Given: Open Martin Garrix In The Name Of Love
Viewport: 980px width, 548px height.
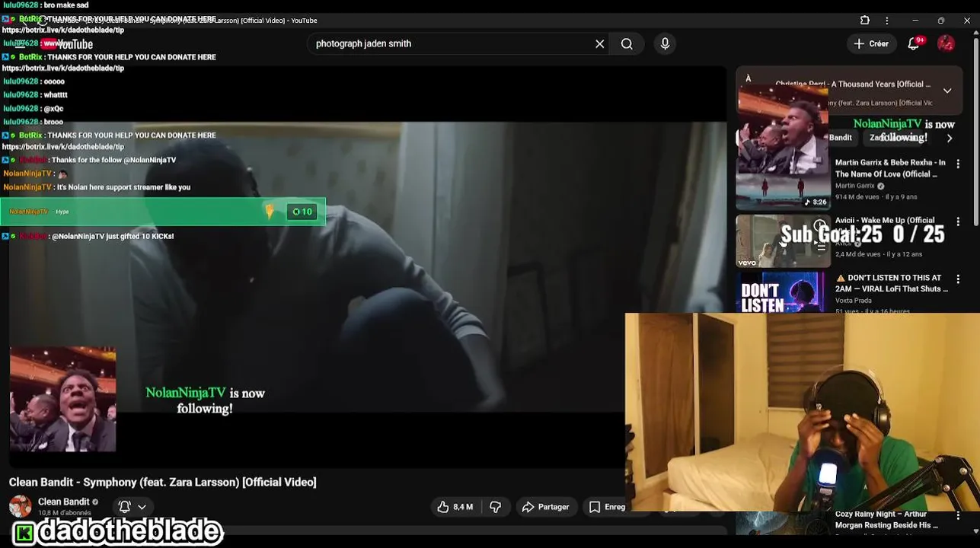Looking at the screenshot, I should click(x=890, y=168).
